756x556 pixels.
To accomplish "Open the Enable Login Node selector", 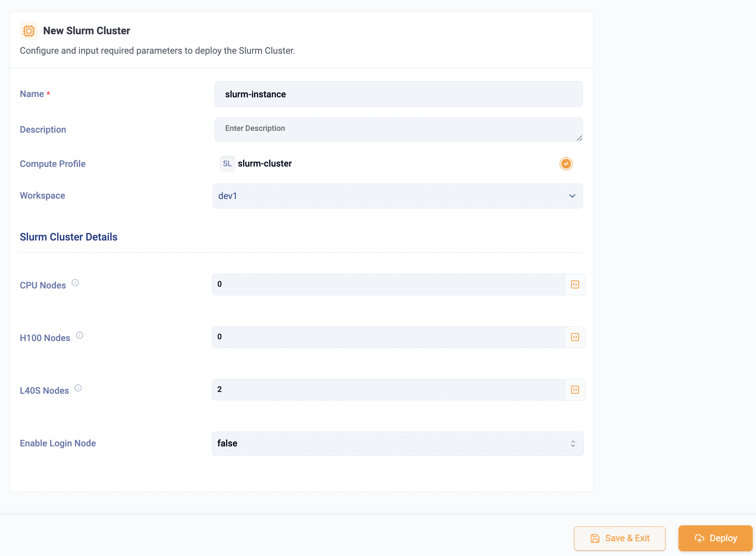I will point(397,444).
